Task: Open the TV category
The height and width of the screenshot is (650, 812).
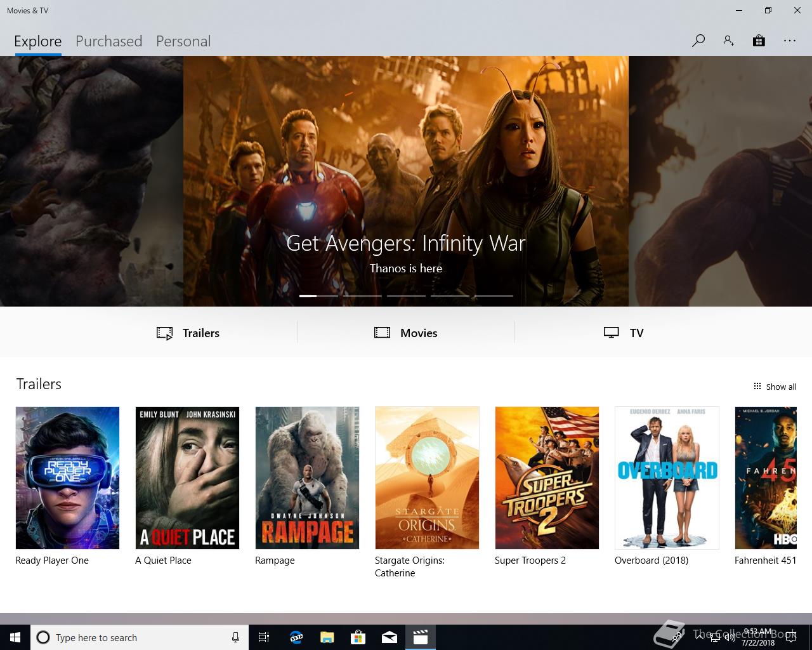Action: pos(624,333)
